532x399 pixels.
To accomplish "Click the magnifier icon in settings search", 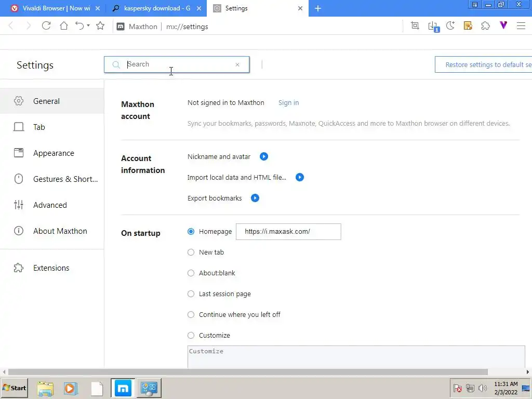I will tap(116, 64).
